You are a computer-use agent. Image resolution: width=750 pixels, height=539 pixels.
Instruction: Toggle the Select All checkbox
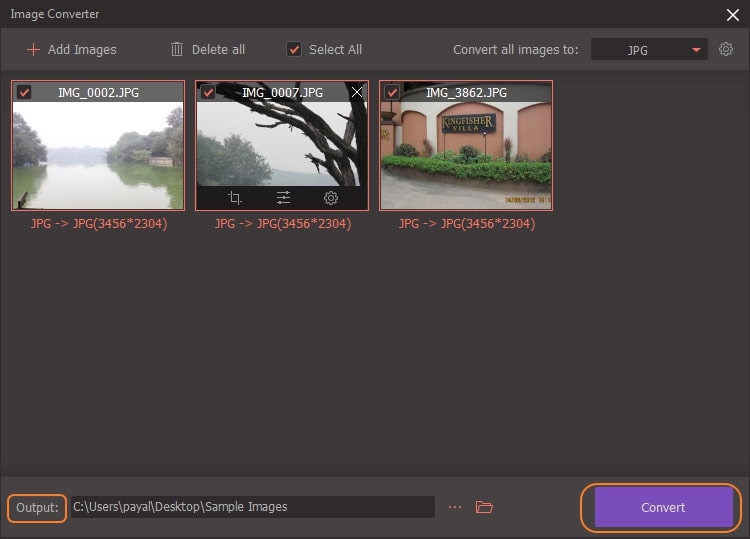(x=294, y=49)
